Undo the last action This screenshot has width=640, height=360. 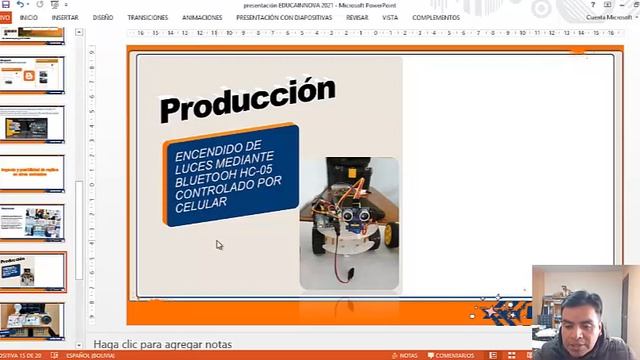pyautogui.click(x=20, y=4)
